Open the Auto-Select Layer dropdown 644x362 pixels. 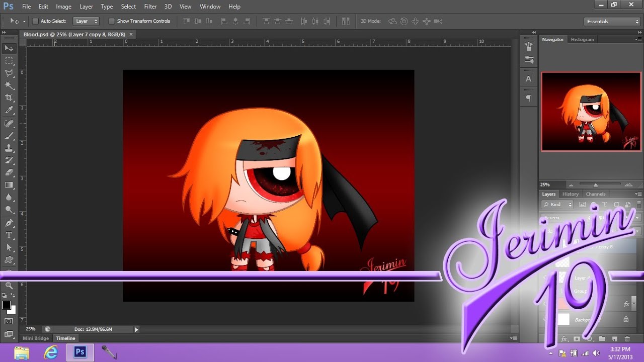(86, 21)
